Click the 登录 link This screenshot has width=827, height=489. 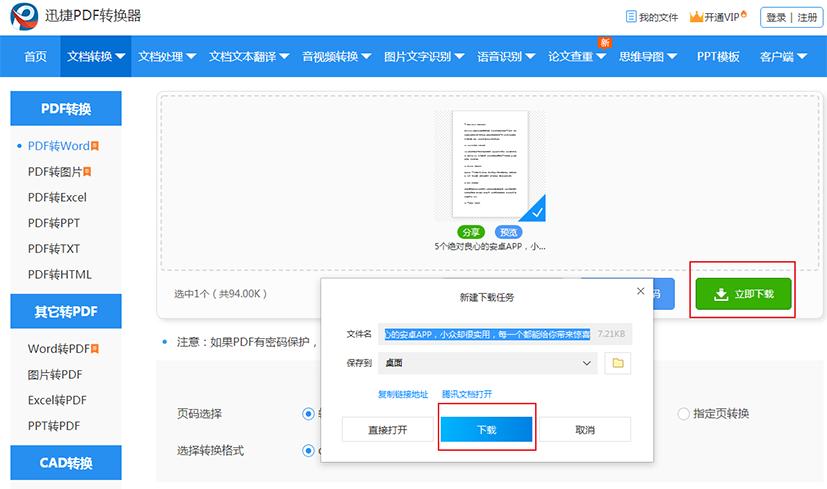coord(776,17)
